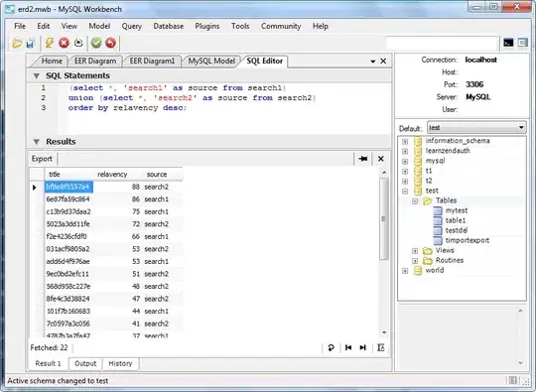Refresh the result set icon
Image resolution: width=536 pixels, height=392 pixels.
[331, 347]
